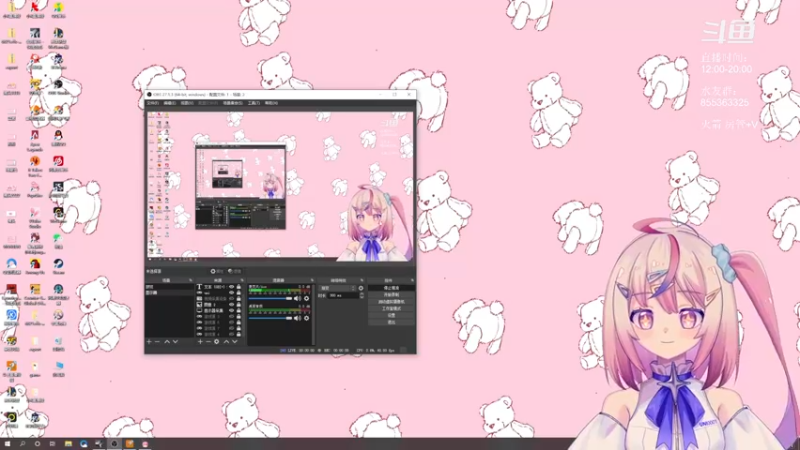
Task: Select the Display Capture source row
Action: [220, 311]
